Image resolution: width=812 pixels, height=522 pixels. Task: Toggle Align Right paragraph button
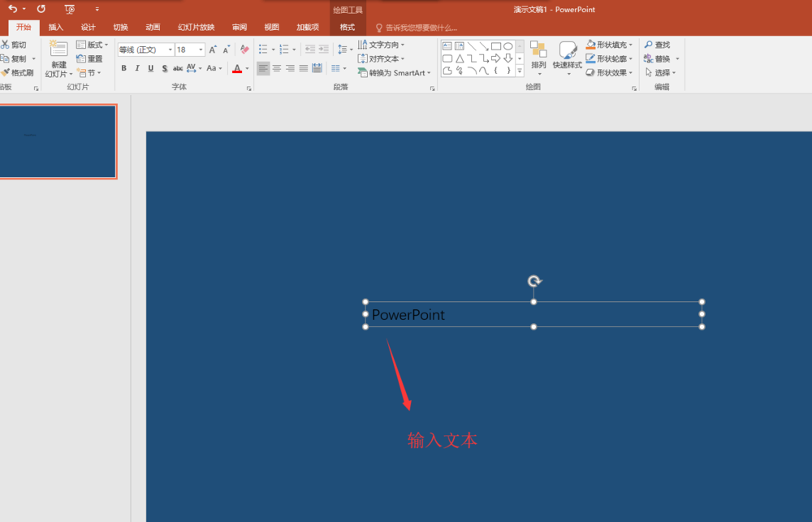tap(290, 68)
